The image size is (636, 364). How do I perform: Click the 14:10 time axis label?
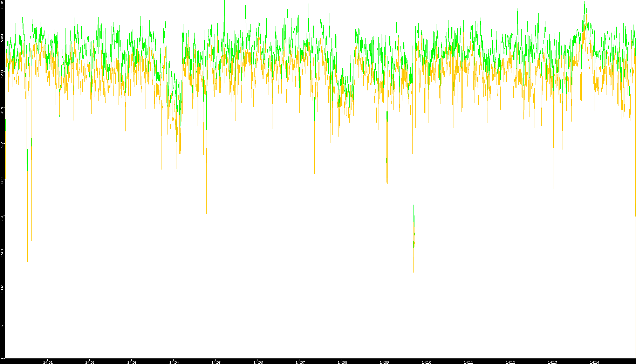coord(426,362)
